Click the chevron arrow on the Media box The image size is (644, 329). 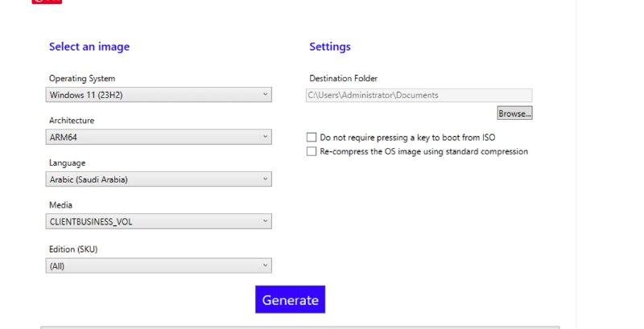(265, 221)
